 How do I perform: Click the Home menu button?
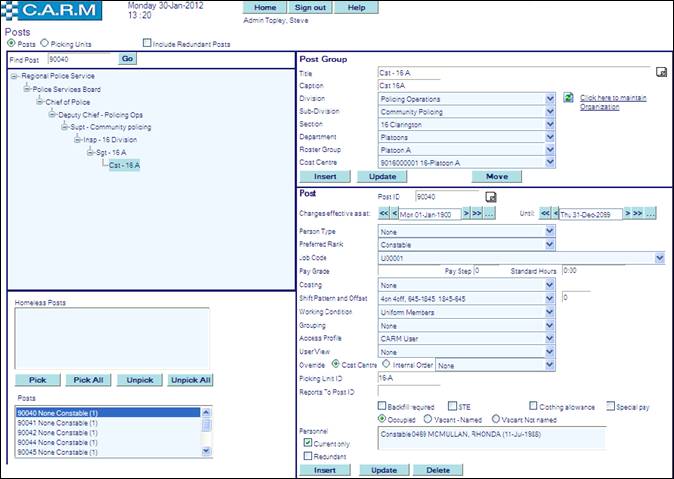point(265,7)
